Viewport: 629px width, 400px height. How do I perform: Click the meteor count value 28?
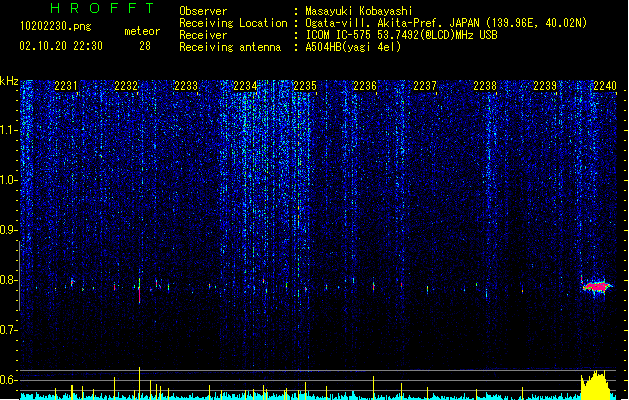tap(145, 46)
